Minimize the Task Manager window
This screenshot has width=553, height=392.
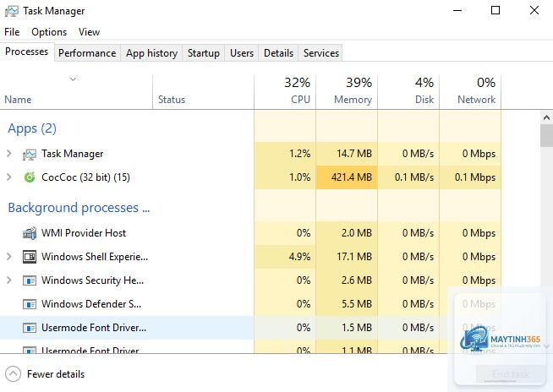coord(457,11)
